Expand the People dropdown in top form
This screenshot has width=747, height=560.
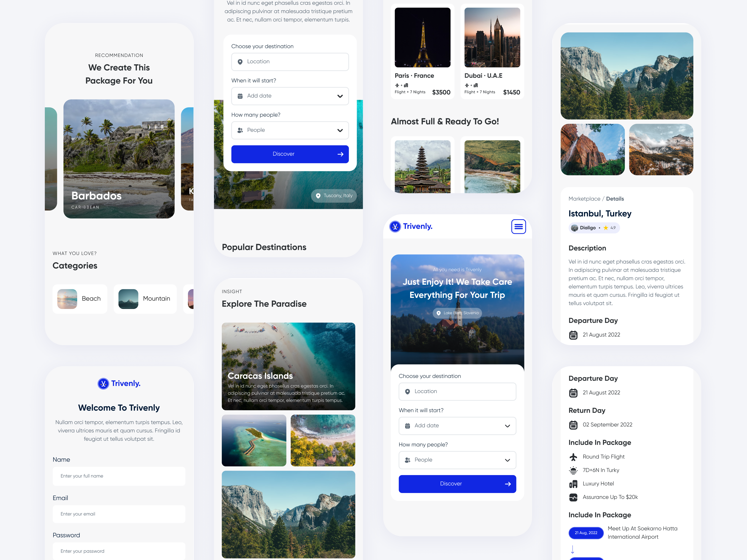[x=290, y=130]
